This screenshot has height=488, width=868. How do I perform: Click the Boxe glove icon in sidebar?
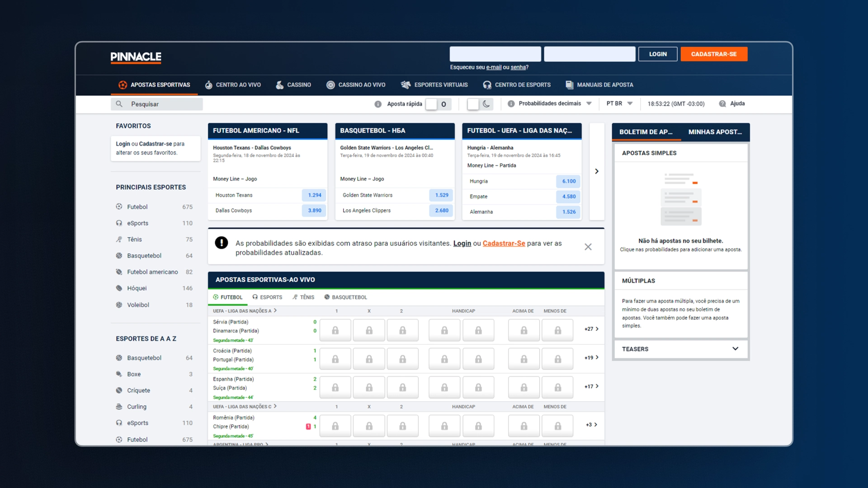coord(119,374)
